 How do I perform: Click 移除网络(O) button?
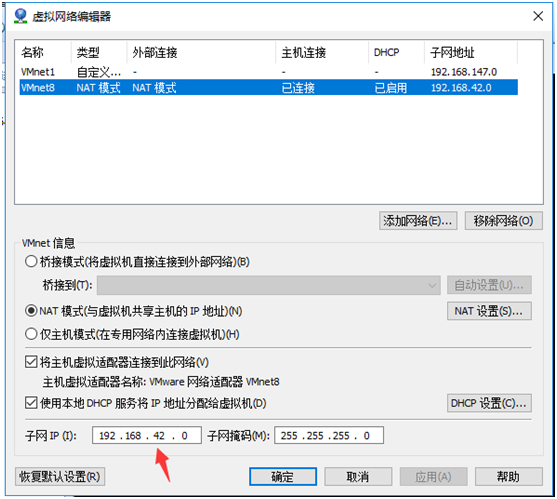click(x=503, y=221)
